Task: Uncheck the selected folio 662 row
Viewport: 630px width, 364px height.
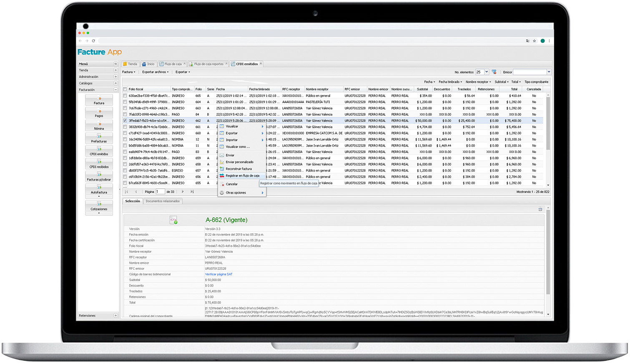Action: (x=125, y=121)
